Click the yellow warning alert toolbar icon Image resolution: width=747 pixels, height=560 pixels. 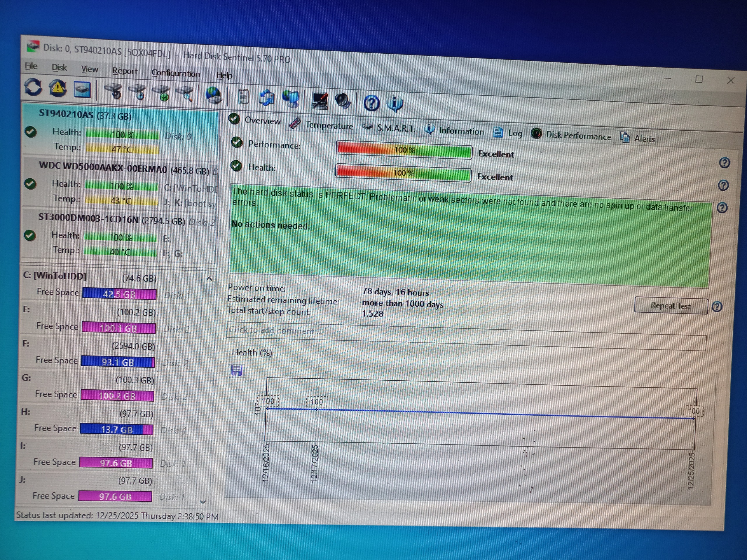58,89
